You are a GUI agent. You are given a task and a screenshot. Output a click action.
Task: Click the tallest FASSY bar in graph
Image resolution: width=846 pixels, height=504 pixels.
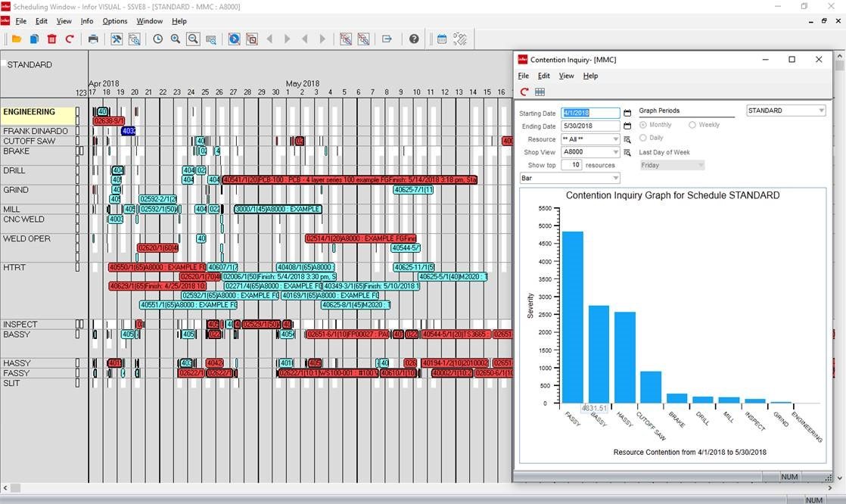click(573, 317)
